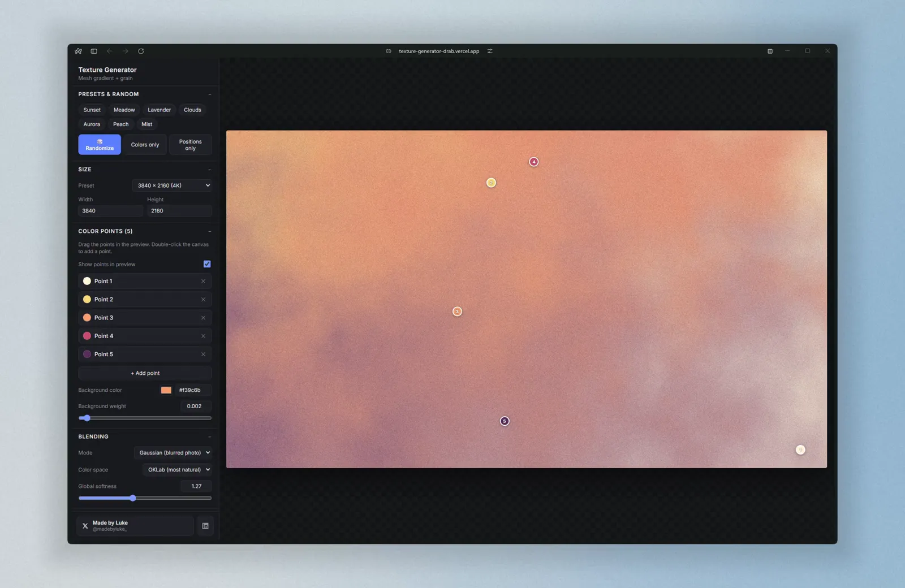Go back using the back arrow

[x=110, y=51]
